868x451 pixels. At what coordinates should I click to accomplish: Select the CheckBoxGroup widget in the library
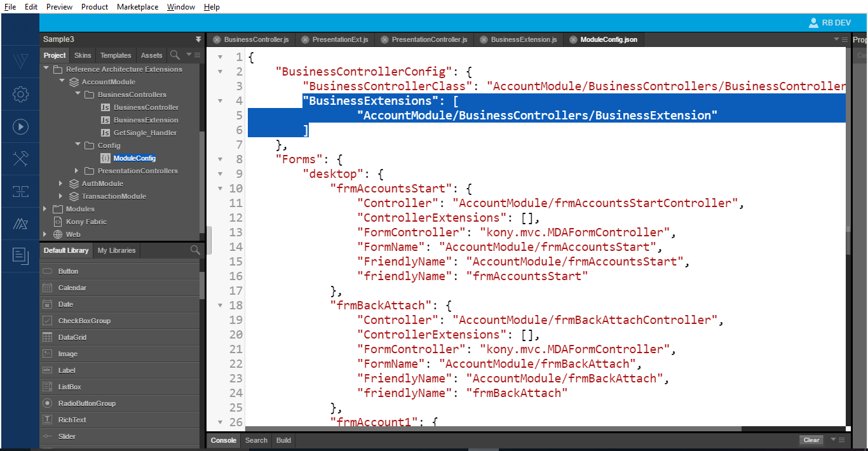[119, 321]
